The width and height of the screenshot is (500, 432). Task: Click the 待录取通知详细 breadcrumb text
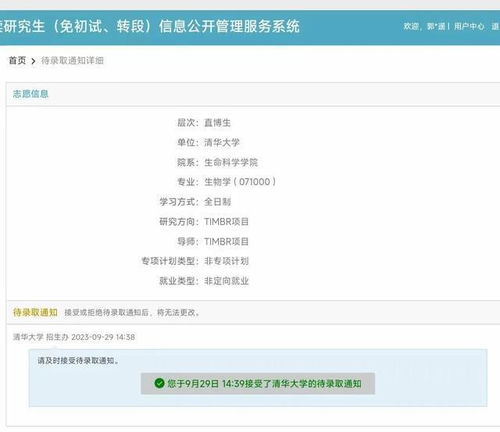point(72,61)
